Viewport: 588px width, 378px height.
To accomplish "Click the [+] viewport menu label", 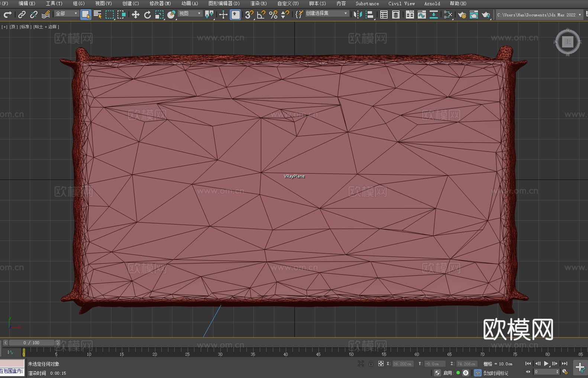I will pos(4,27).
